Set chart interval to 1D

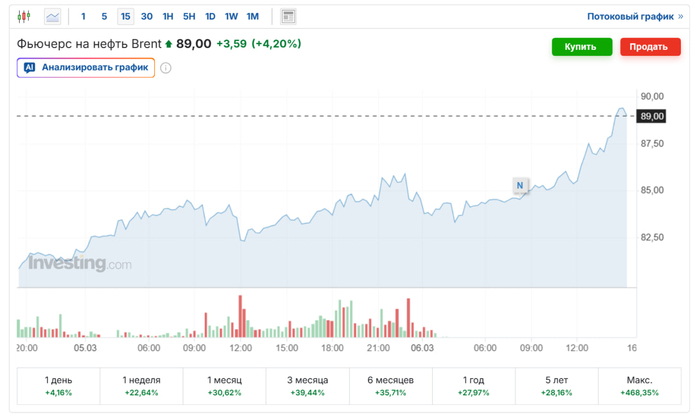click(x=210, y=17)
